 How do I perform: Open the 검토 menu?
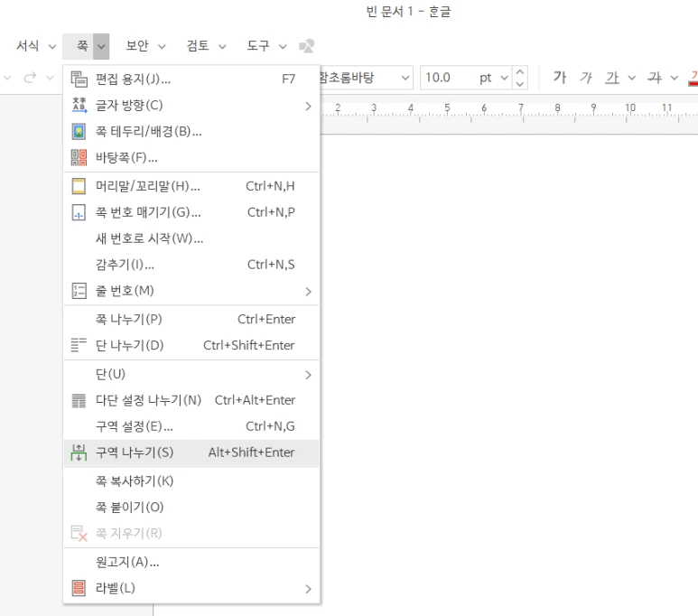198,46
